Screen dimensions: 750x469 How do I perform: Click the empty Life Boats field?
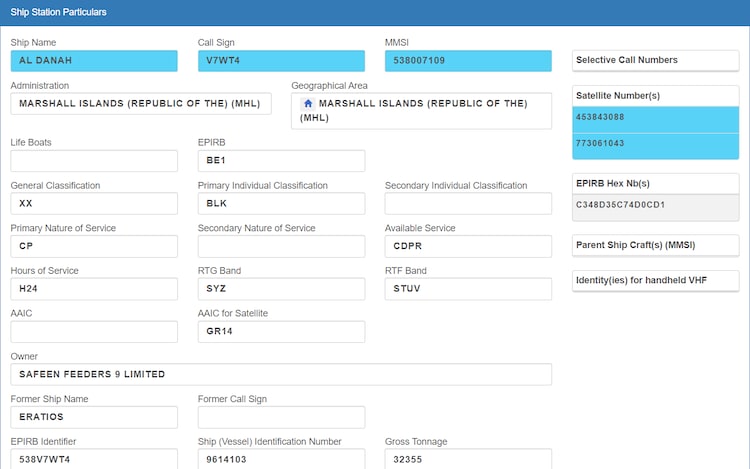pos(94,161)
